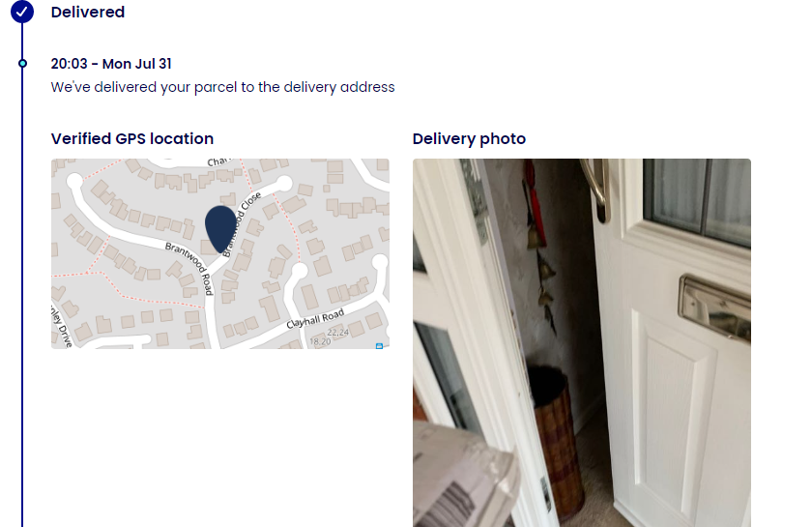This screenshot has width=812, height=527.
Task: Click the Drive street label at map edge
Action: [x=61, y=327]
